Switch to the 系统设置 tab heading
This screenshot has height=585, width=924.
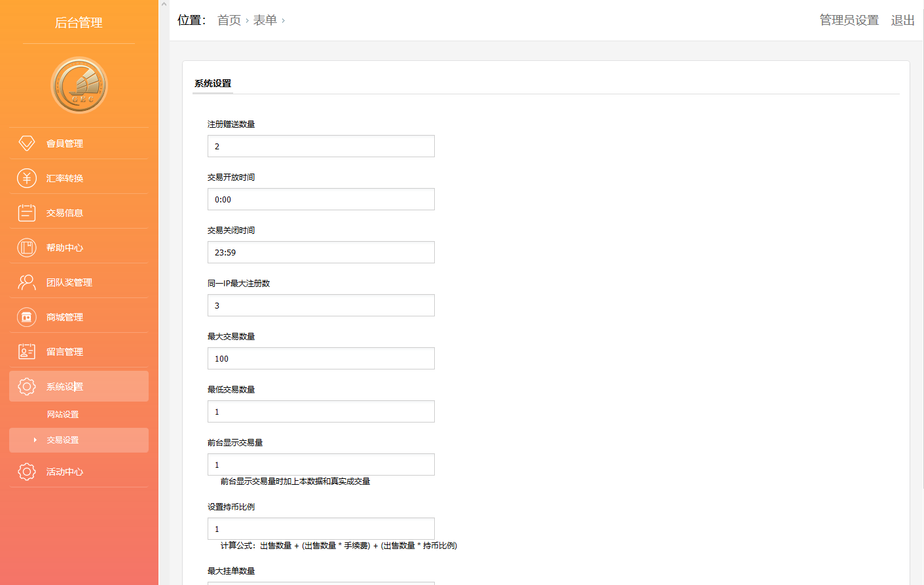(x=213, y=84)
